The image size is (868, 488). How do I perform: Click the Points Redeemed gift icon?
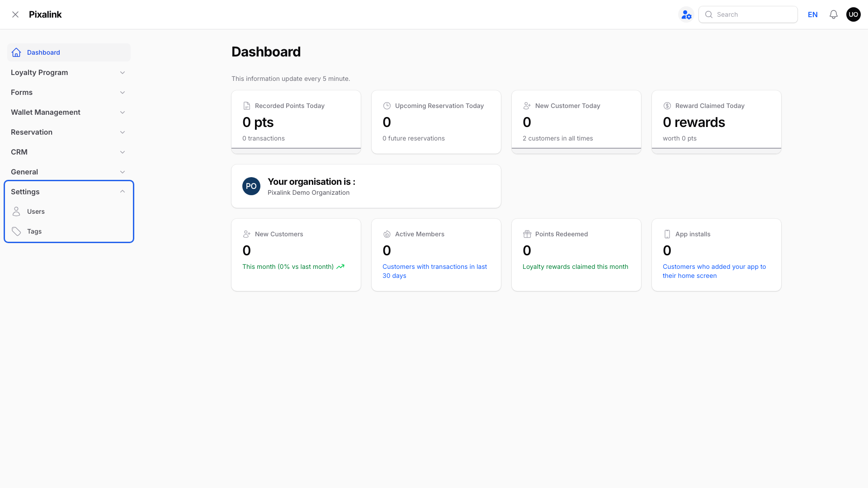[x=527, y=234]
